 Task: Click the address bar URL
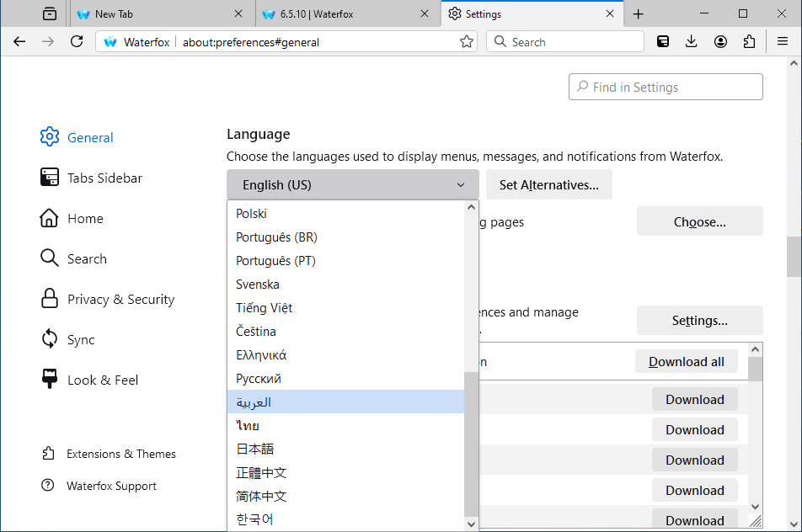(317, 42)
